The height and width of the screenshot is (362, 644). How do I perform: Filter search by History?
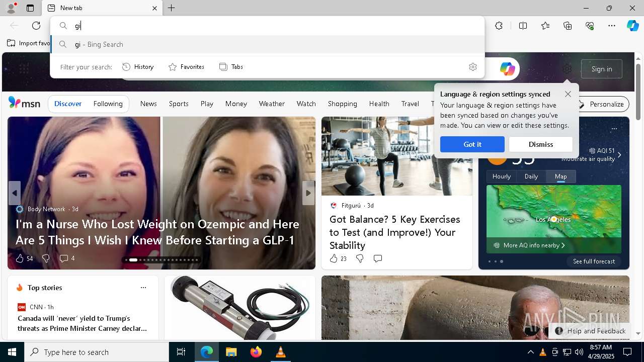pos(138,67)
